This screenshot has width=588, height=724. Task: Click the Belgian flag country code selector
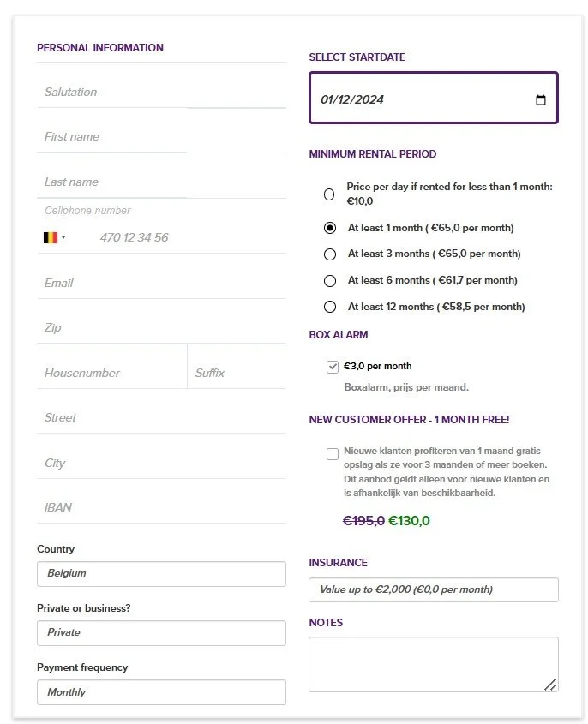pyautogui.click(x=54, y=238)
